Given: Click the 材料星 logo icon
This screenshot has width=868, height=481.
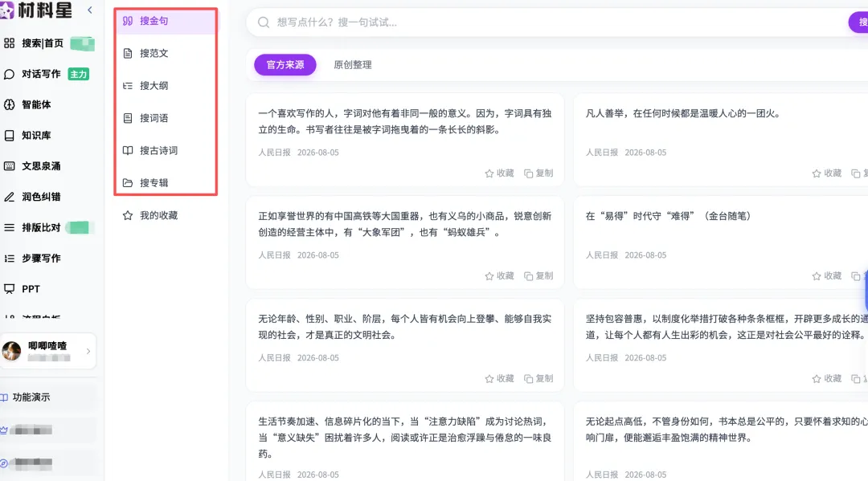Looking at the screenshot, I should [x=6, y=10].
